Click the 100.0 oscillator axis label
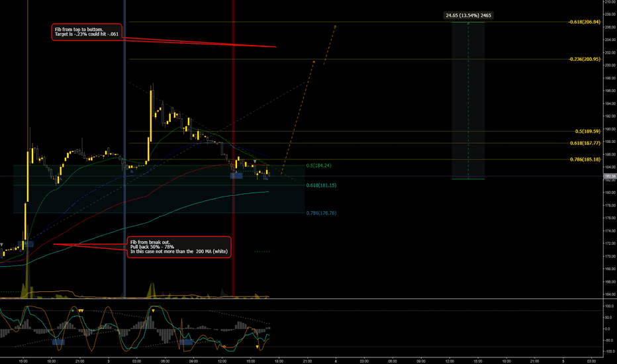 coord(609,306)
